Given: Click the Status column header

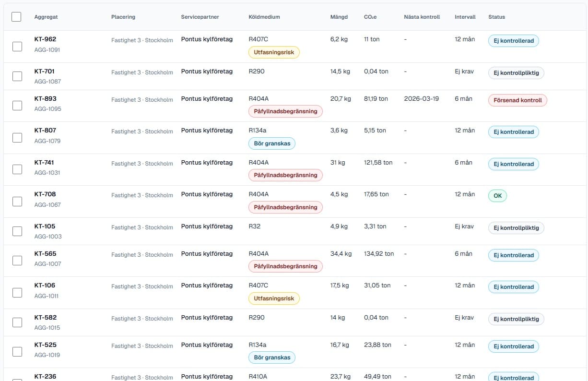Looking at the screenshot, I should point(497,17).
